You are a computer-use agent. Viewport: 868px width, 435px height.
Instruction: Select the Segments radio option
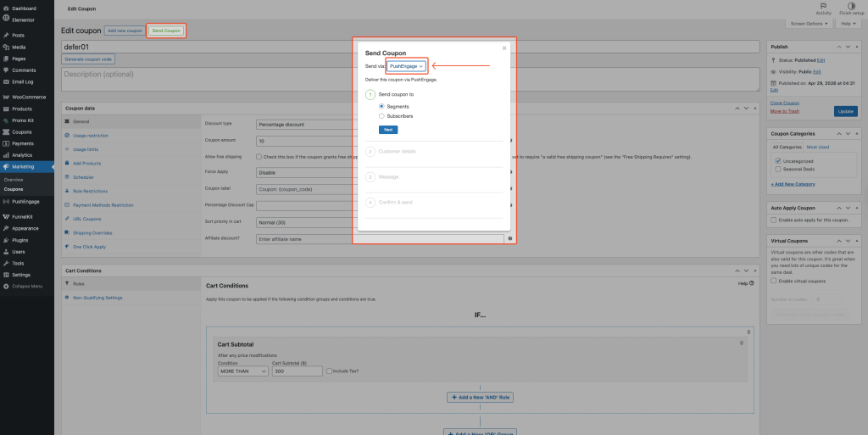tap(381, 106)
